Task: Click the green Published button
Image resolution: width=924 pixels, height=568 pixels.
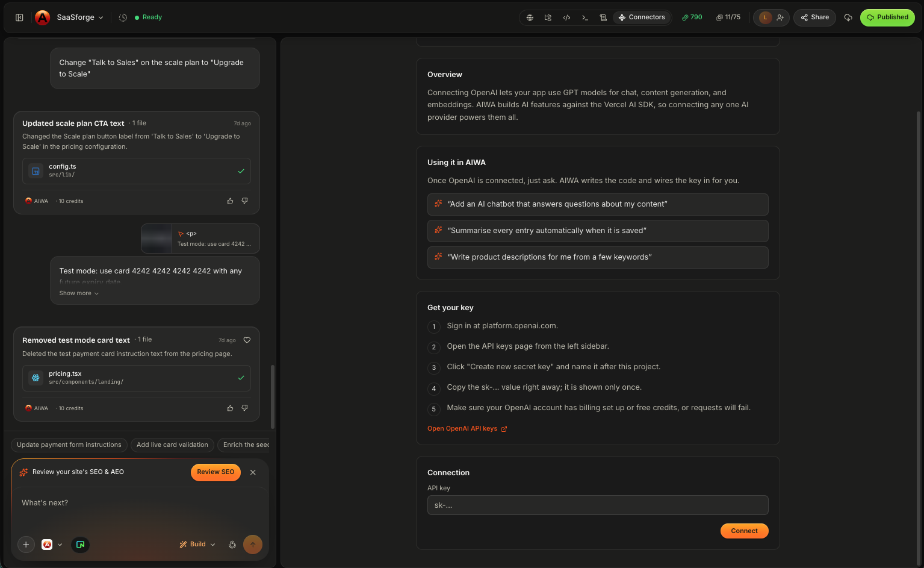Action: click(x=887, y=17)
